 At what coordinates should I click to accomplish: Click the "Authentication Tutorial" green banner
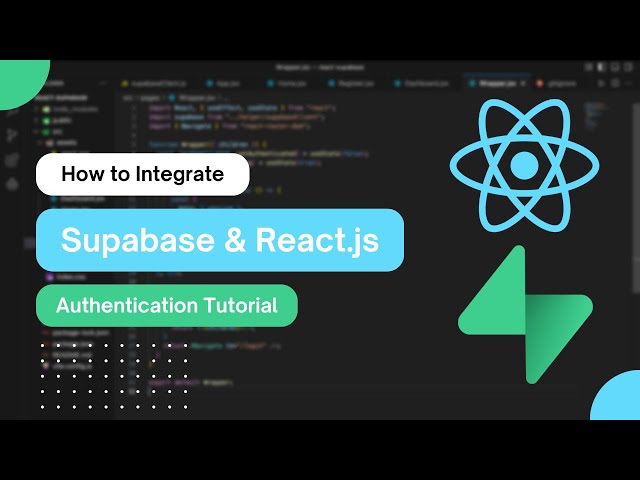[x=167, y=305]
